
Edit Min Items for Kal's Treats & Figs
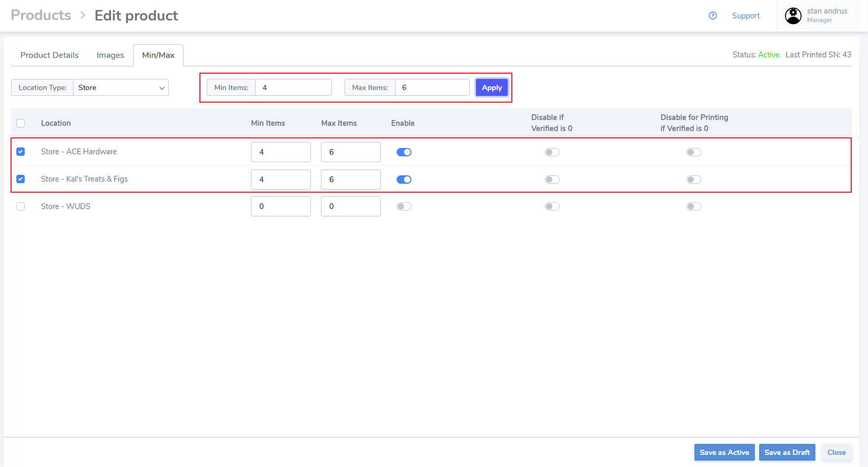(281, 180)
